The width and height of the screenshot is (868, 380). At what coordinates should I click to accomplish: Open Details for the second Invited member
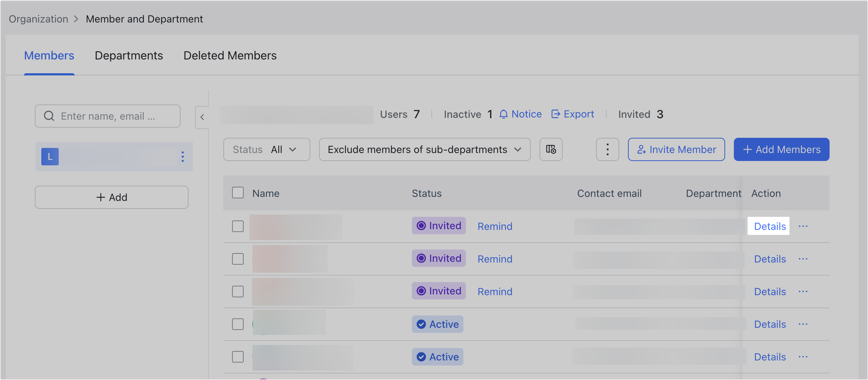(770, 259)
